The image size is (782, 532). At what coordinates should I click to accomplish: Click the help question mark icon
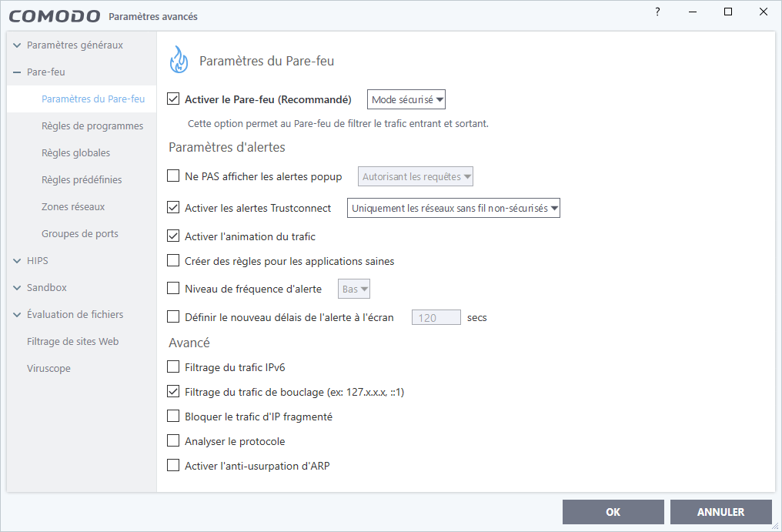(657, 12)
